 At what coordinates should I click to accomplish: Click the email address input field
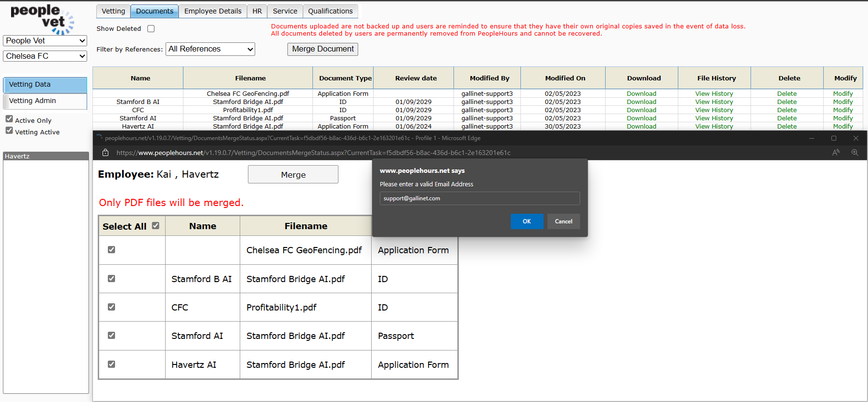pyautogui.click(x=479, y=198)
